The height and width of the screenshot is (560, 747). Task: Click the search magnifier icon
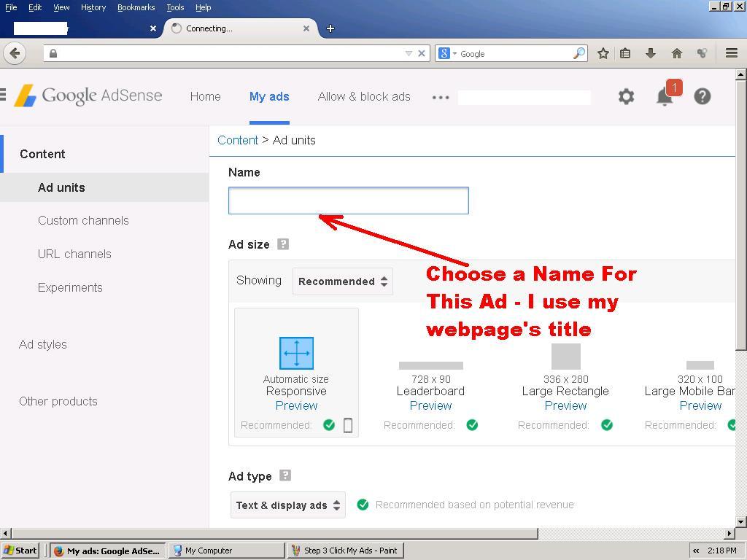578,53
